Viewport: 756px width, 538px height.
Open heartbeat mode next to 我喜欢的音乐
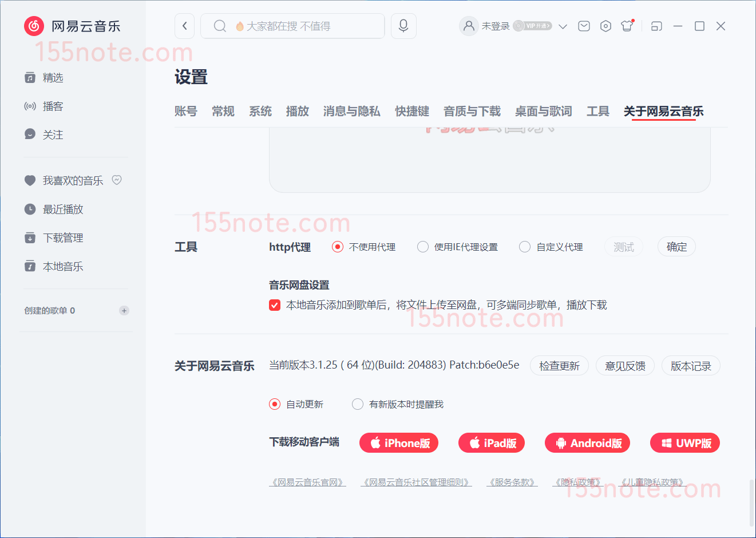pyautogui.click(x=117, y=180)
